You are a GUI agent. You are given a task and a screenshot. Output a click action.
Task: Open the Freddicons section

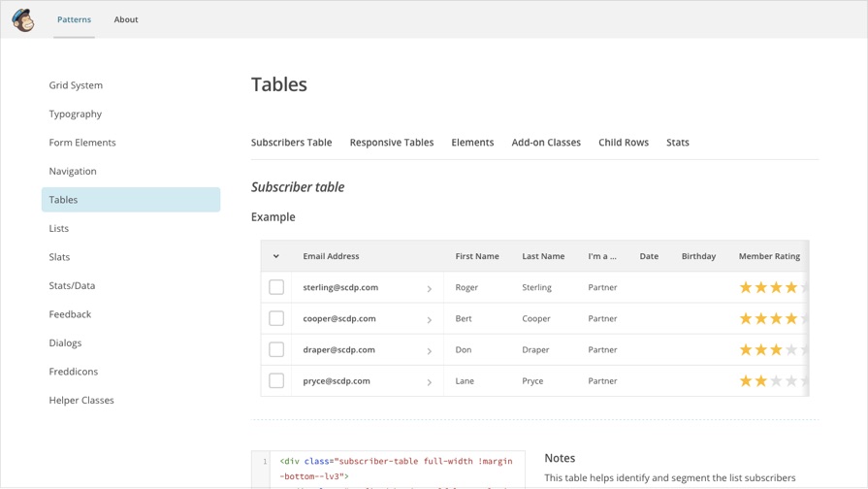[x=73, y=372]
